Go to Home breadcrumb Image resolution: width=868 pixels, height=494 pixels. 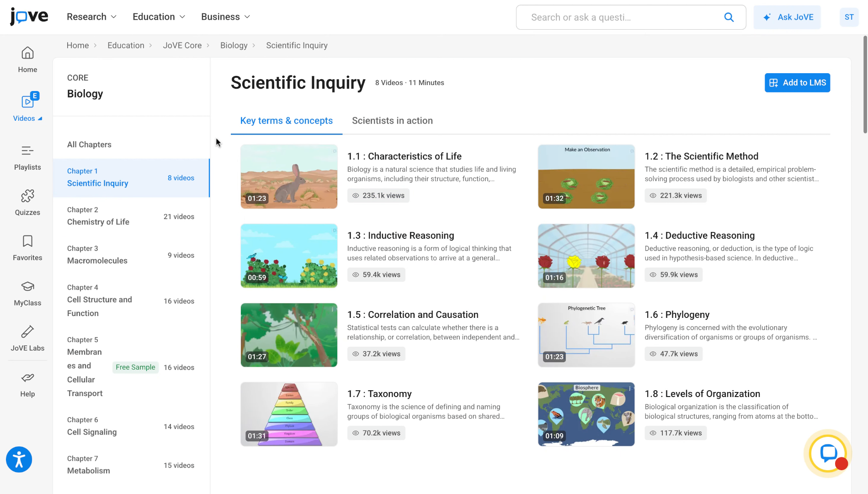click(78, 45)
